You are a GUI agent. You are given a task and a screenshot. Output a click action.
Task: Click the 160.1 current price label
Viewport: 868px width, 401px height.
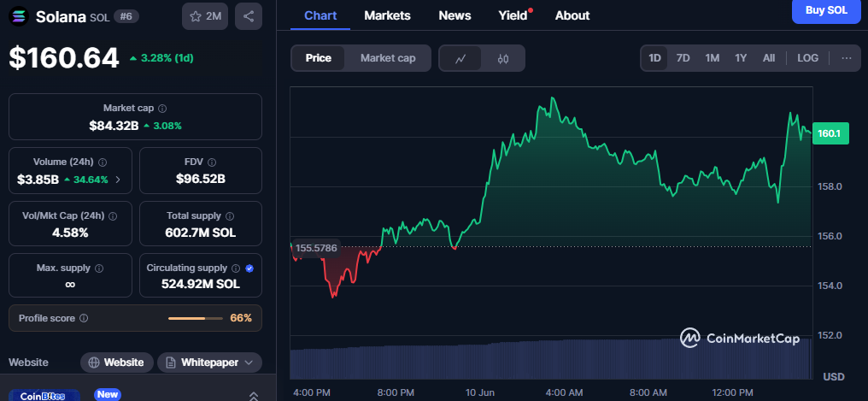830,133
